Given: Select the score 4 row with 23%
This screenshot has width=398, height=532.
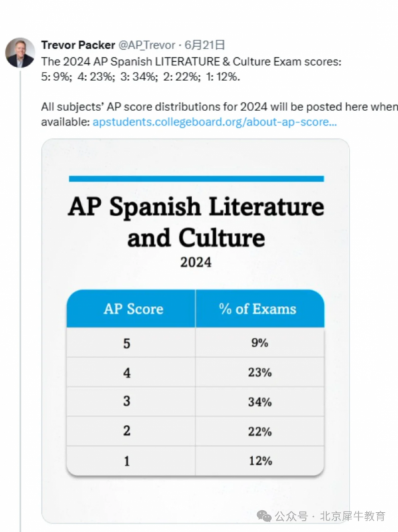Looking at the screenshot, I should click(x=195, y=372).
